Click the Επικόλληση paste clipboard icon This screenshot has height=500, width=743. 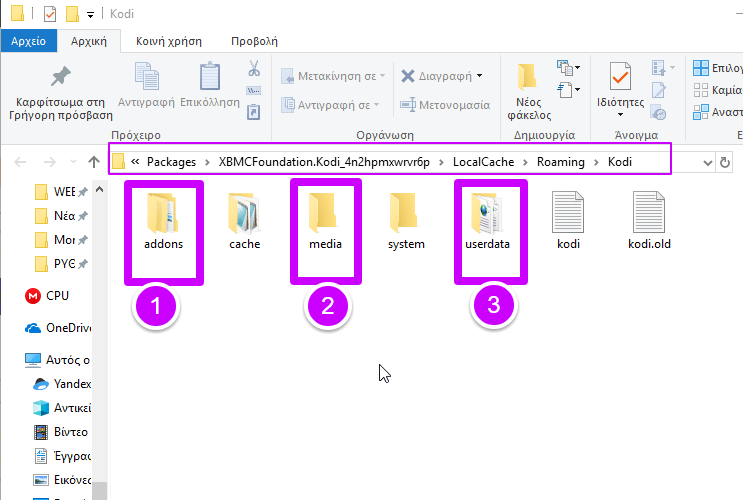point(210,85)
